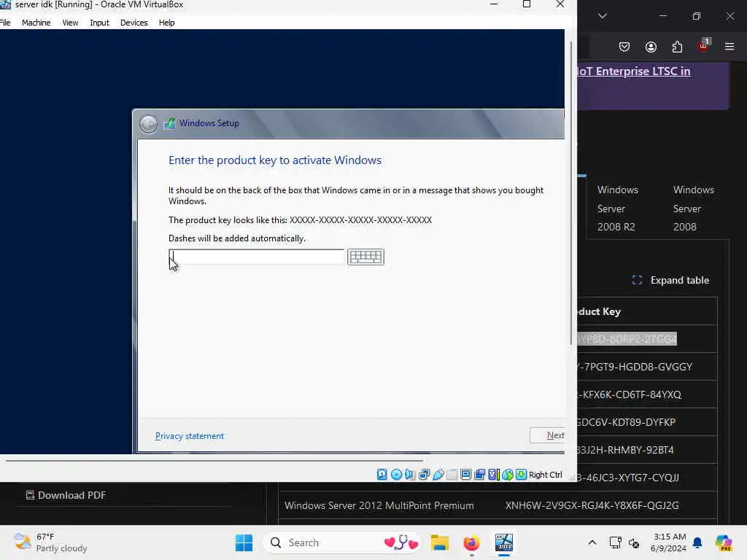
Task: Switch to VirtualBox VM on the taskbar
Action: pyautogui.click(x=503, y=542)
